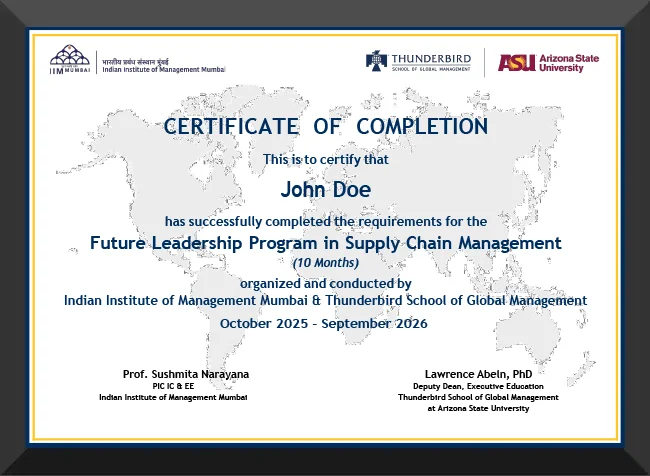Screen dimensions: 650x476
Task: Click the October 2025 - September 2026 dates
Action: (323, 324)
